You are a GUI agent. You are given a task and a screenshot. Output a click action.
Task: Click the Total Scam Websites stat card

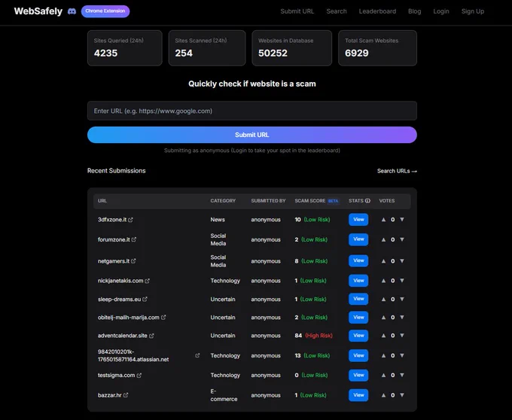pyautogui.click(x=377, y=48)
